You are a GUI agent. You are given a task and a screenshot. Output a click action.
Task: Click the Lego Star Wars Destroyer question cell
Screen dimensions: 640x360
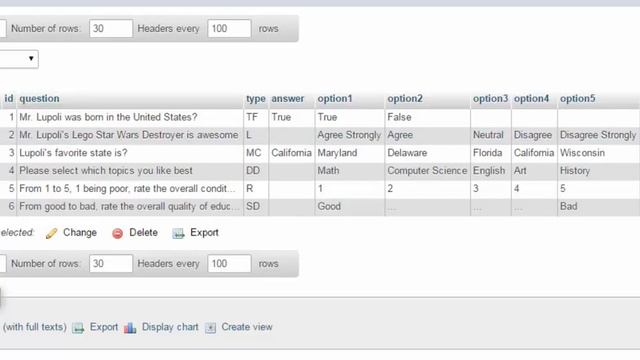[129, 135]
